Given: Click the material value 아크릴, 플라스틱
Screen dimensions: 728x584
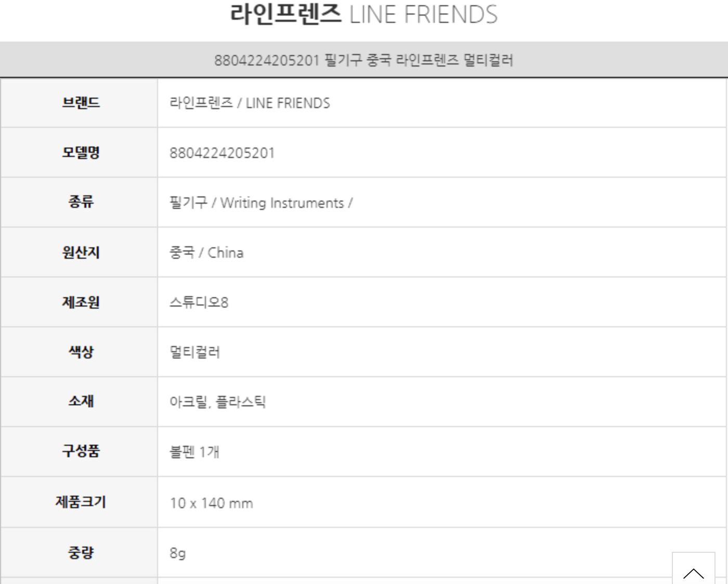Looking at the screenshot, I should click(x=217, y=402).
